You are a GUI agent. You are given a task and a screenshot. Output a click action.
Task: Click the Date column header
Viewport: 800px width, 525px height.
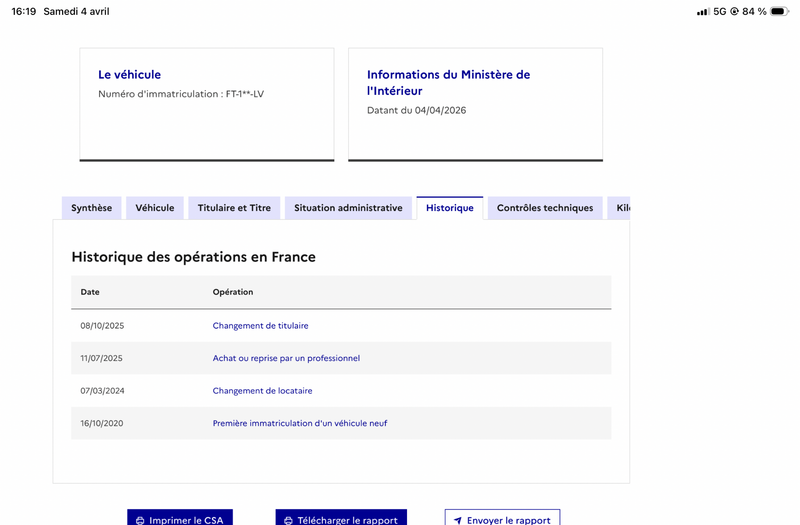[90, 292]
